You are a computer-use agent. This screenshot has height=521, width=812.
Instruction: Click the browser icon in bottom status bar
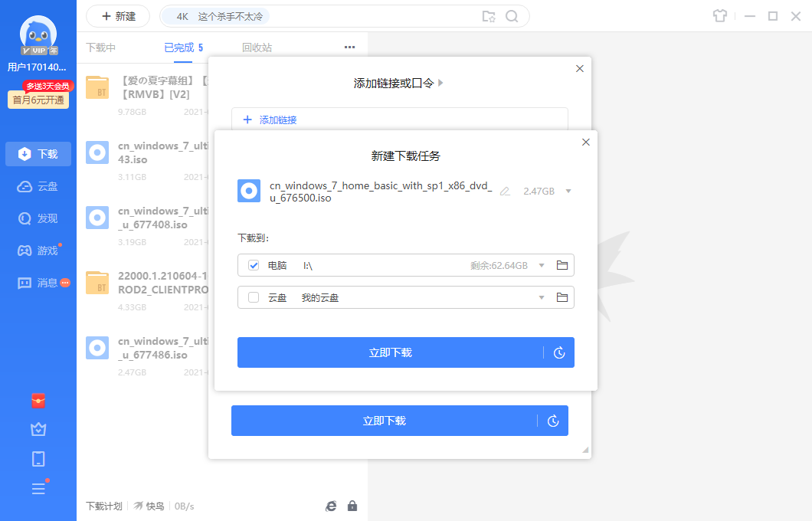330,506
